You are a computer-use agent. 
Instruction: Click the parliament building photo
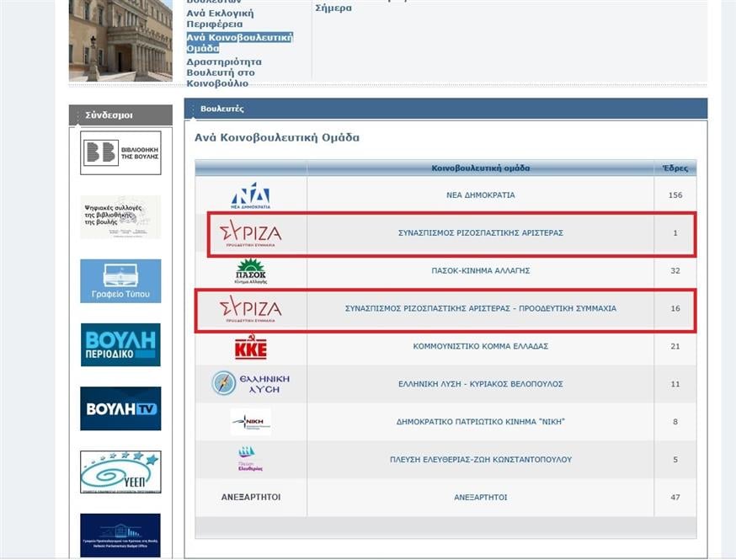click(120, 40)
